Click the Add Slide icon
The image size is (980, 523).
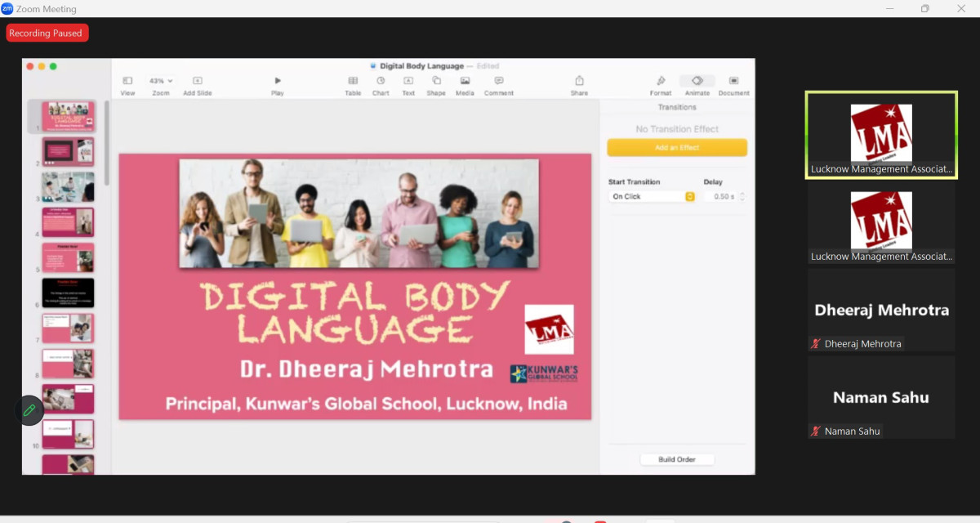click(198, 81)
